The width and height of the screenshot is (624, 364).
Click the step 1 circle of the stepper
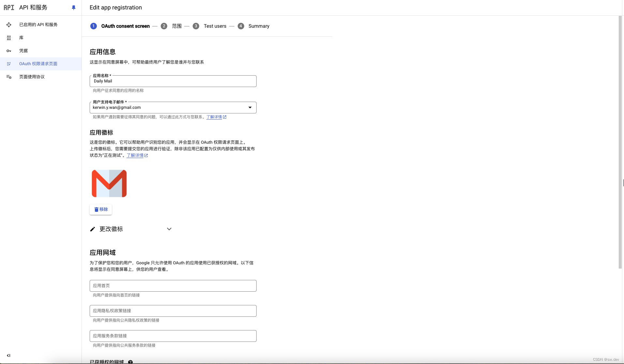pyautogui.click(x=94, y=26)
